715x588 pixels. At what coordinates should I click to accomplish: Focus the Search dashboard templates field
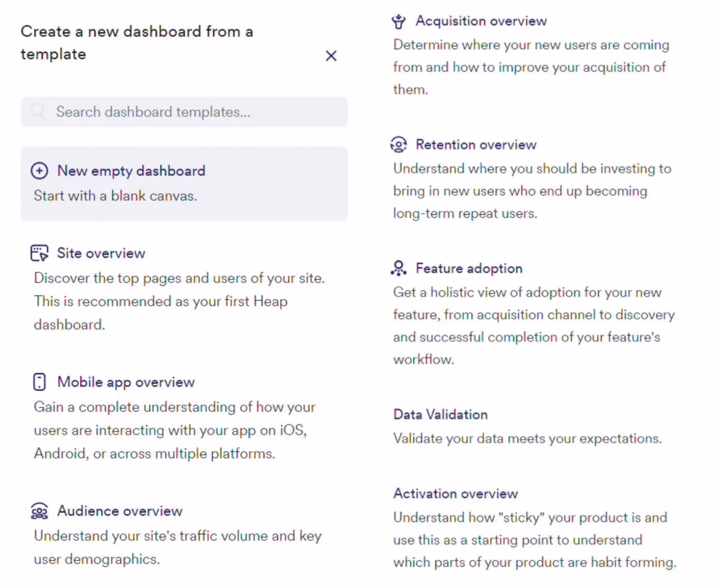[184, 112]
